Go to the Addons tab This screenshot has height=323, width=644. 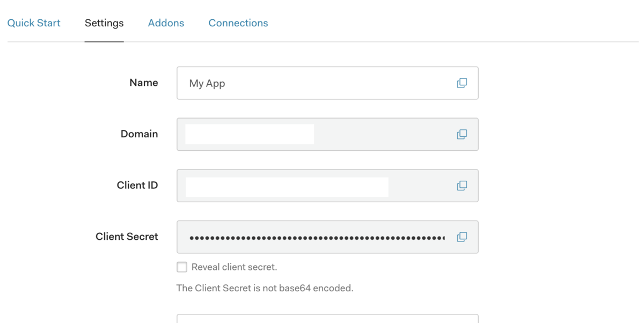pyautogui.click(x=166, y=23)
